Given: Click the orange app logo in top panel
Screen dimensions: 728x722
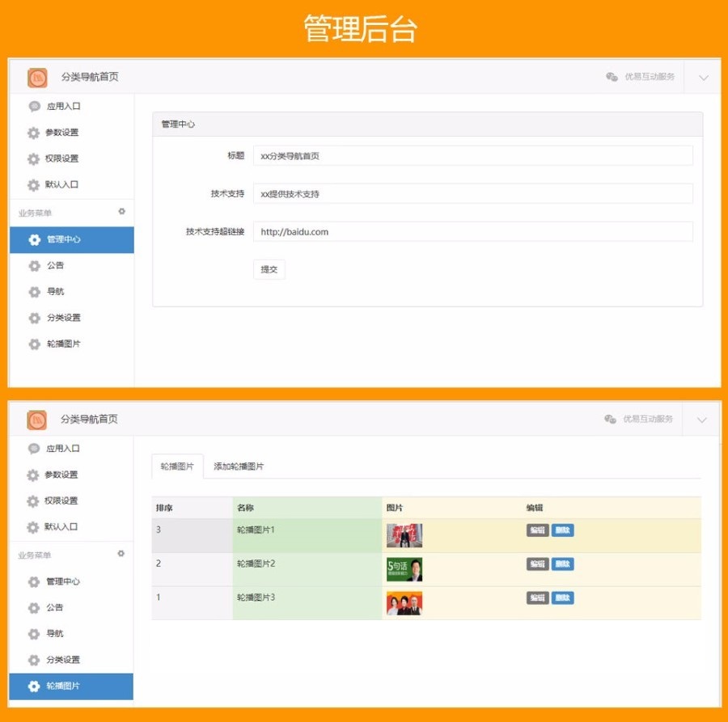Looking at the screenshot, I should pos(37,78).
